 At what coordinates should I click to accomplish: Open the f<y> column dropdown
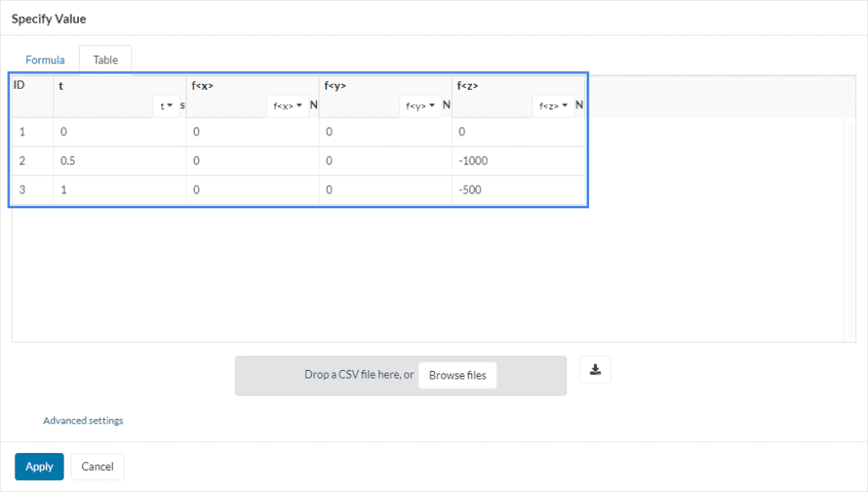pos(420,106)
